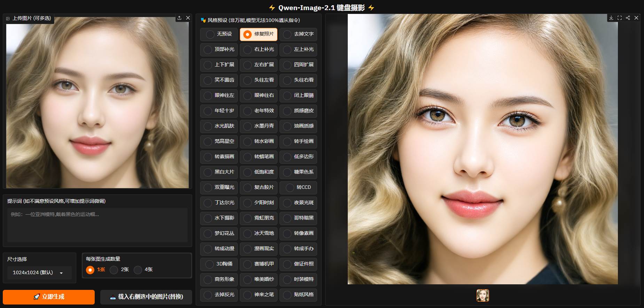
Task: Pick the 头往左看 preset
Action: 259,80
